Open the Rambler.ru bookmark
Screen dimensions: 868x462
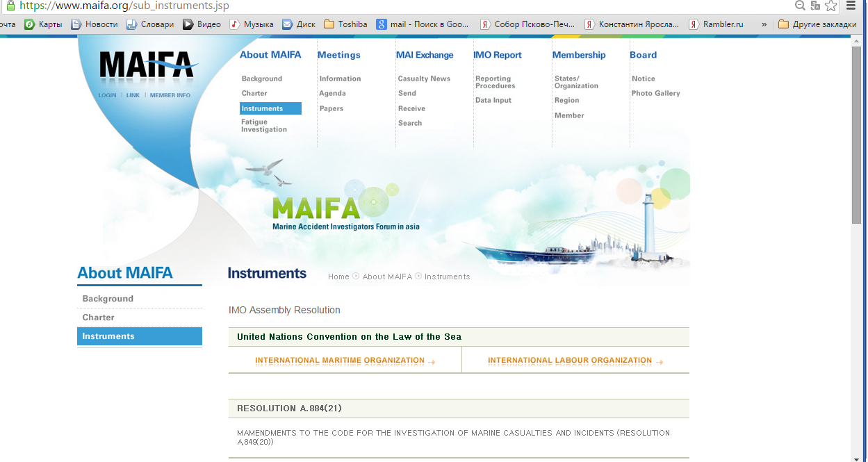(716, 24)
